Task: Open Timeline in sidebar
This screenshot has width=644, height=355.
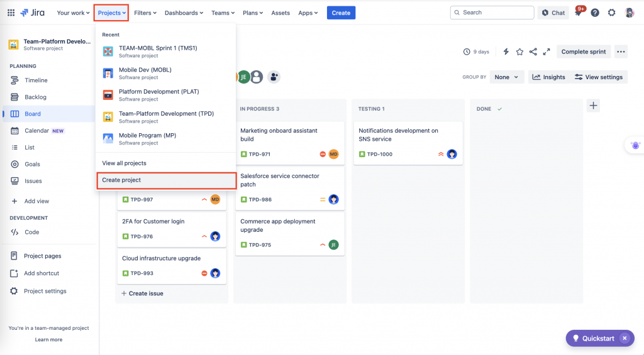Action: tap(48, 80)
